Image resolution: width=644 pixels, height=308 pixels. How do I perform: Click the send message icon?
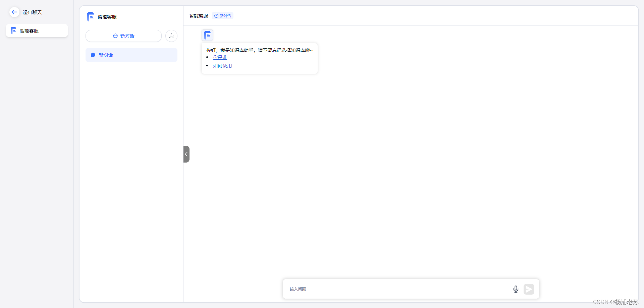coord(529,289)
